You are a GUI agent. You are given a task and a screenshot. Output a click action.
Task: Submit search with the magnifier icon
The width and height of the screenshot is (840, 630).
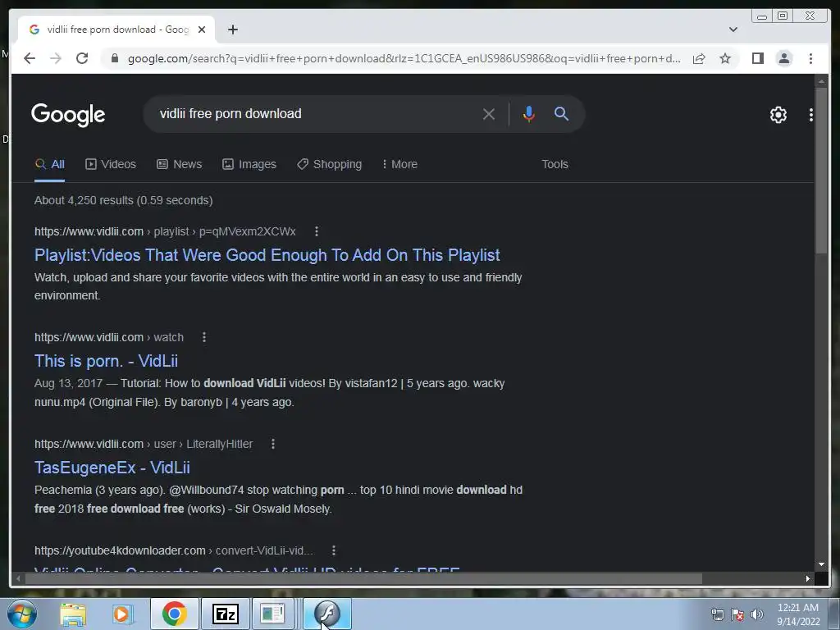pyautogui.click(x=561, y=113)
